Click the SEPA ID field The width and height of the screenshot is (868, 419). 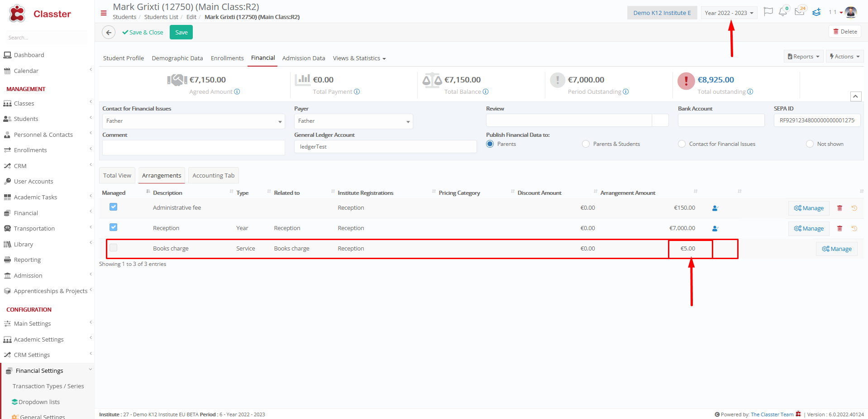(x=817, y=120)
